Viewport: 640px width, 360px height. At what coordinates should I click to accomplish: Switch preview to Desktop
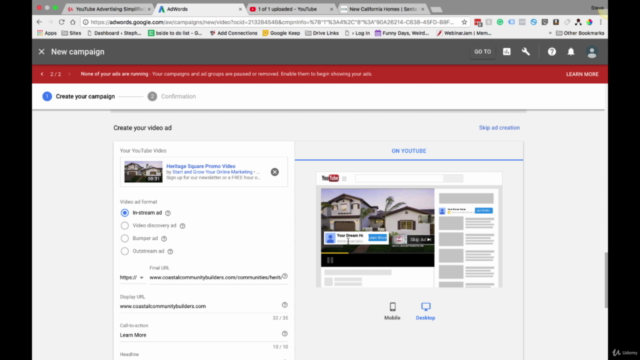coord(425,311)
